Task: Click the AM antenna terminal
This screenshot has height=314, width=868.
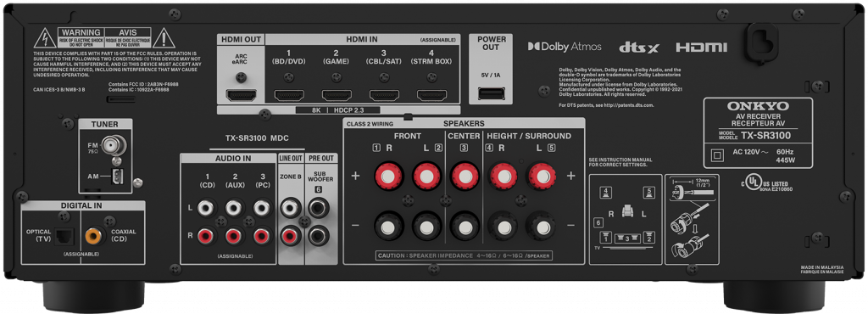Action: (117, 177)
